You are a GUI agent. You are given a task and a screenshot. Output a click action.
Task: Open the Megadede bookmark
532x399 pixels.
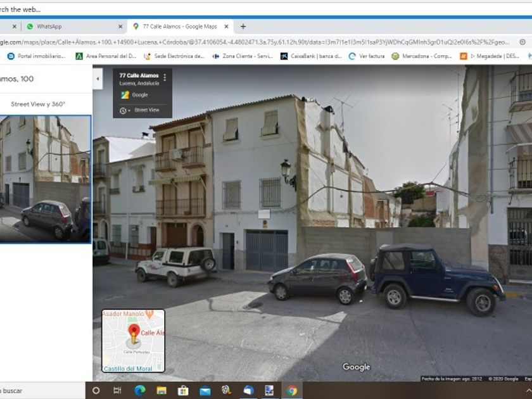(x=490, y=56)
